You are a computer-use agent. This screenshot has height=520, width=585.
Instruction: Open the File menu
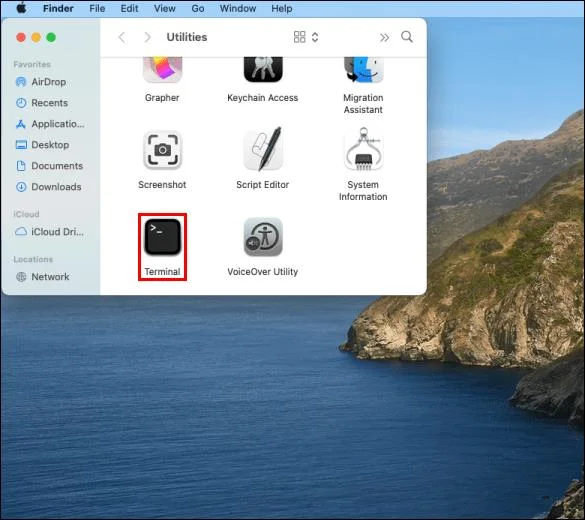pos(97,8)
